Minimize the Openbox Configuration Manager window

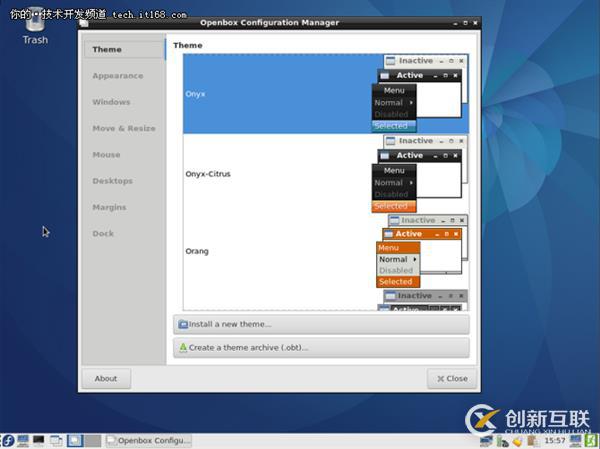pos(455,23)
